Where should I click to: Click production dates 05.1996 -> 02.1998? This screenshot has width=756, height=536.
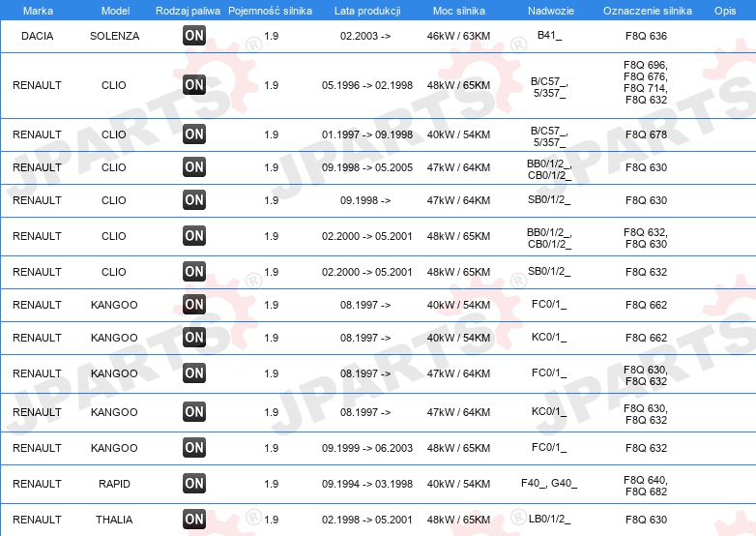(367, 85)
